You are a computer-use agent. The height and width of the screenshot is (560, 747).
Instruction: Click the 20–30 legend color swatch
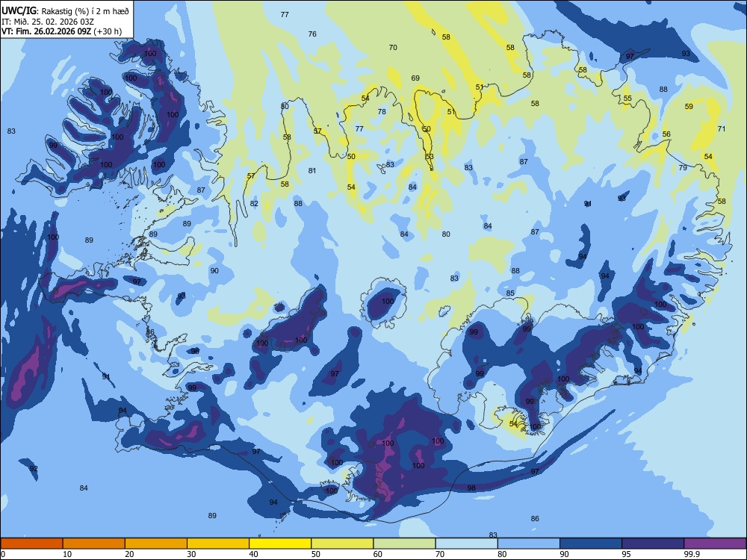156,544
